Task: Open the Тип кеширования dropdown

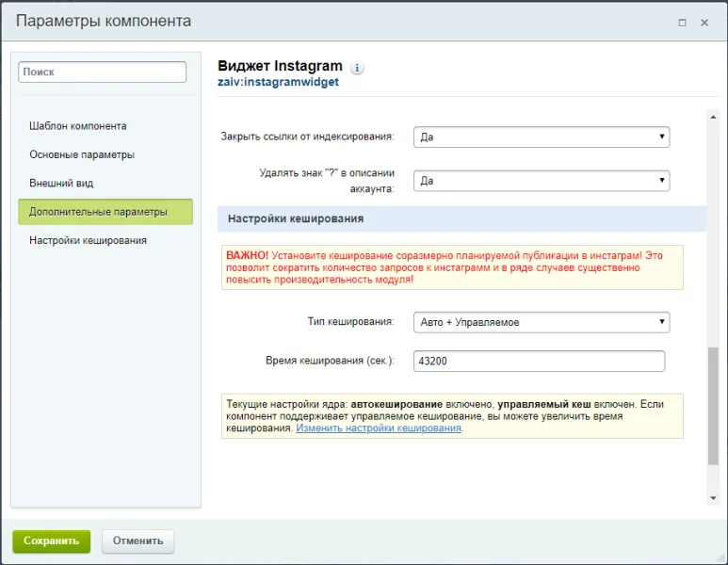Action: pyautogui.click(x=542, y=322)
